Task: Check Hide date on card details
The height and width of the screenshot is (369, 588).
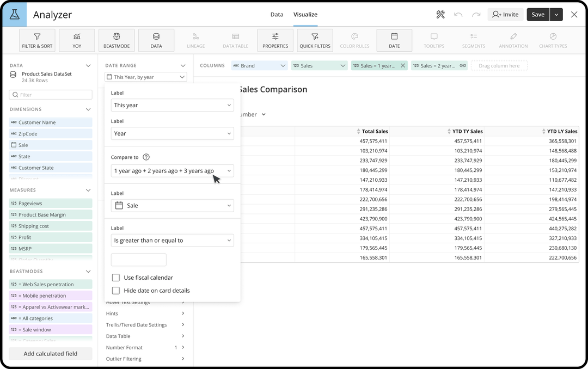Action: (x=115, y=291)
